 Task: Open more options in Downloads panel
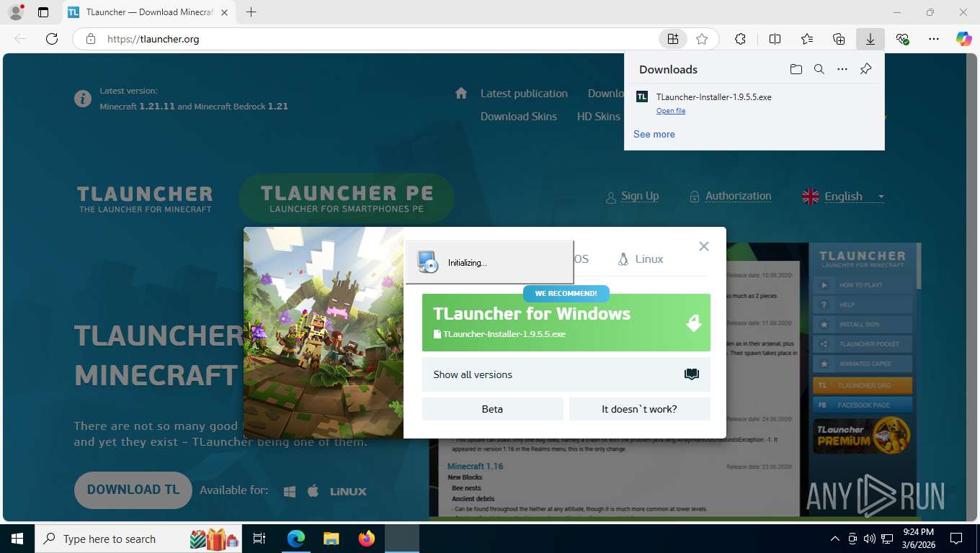pos(842,69)
